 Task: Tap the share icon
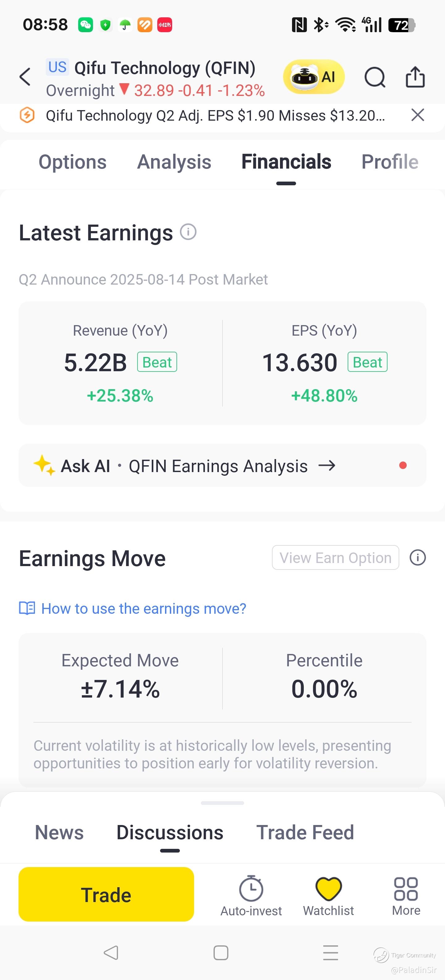pos(415,77)
